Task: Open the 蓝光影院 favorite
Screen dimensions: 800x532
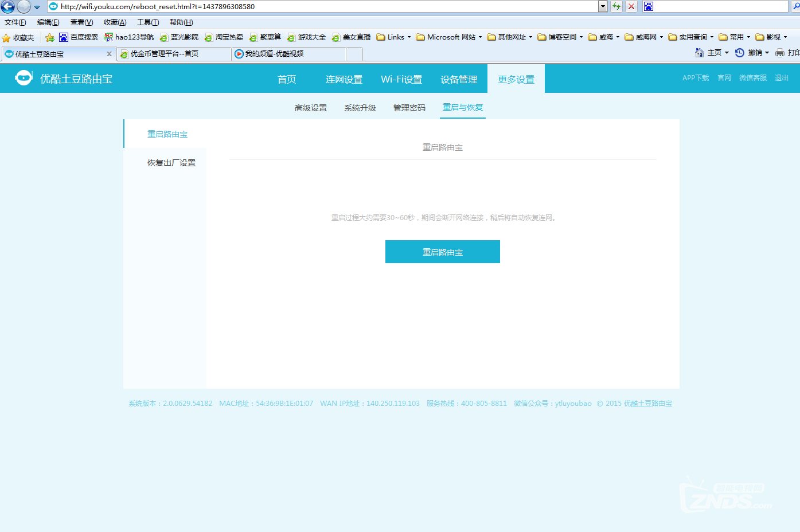Action: (x=179, y=37)
